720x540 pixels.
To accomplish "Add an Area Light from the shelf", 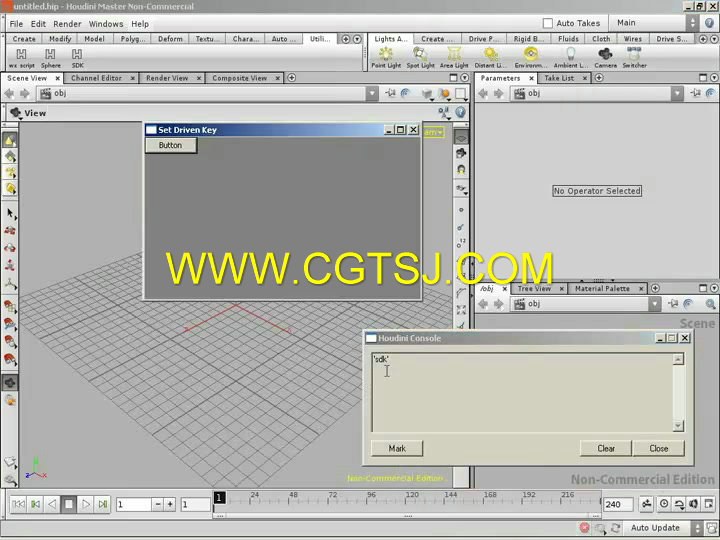I will 454,58.
